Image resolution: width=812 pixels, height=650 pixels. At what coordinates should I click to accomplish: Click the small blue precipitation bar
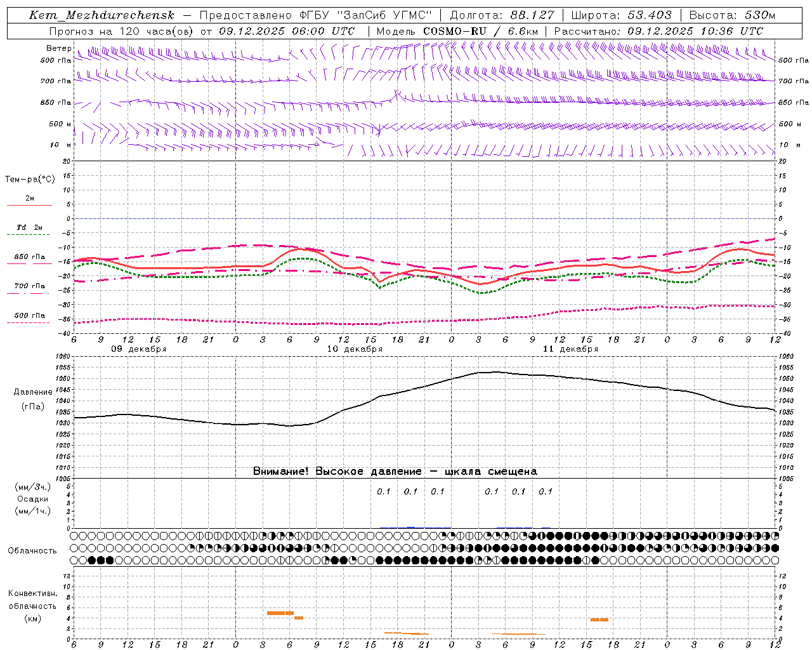click(x=411, y=527)
